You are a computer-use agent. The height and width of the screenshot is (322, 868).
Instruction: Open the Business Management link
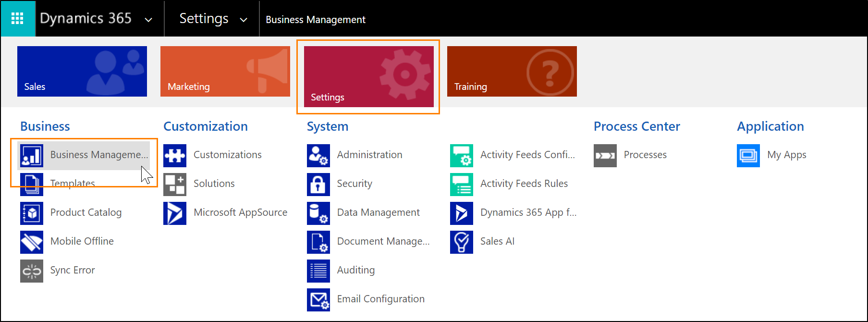(98, 155)
